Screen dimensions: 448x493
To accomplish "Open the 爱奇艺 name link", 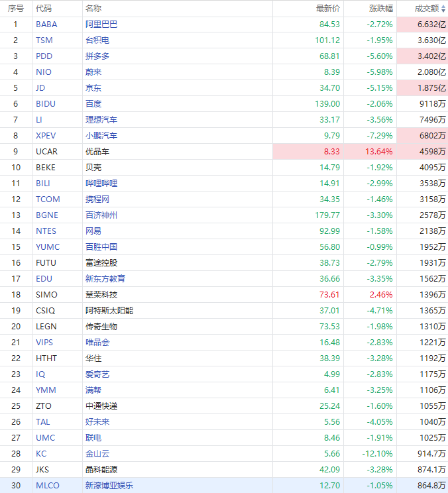I will (97, 374).
